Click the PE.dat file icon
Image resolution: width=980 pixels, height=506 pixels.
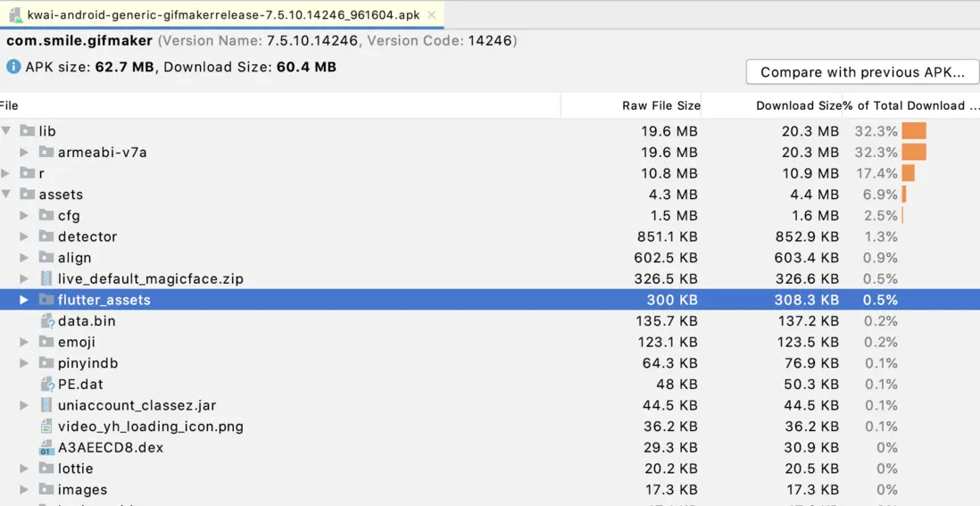pyautogui.click(x=47, y=385)
